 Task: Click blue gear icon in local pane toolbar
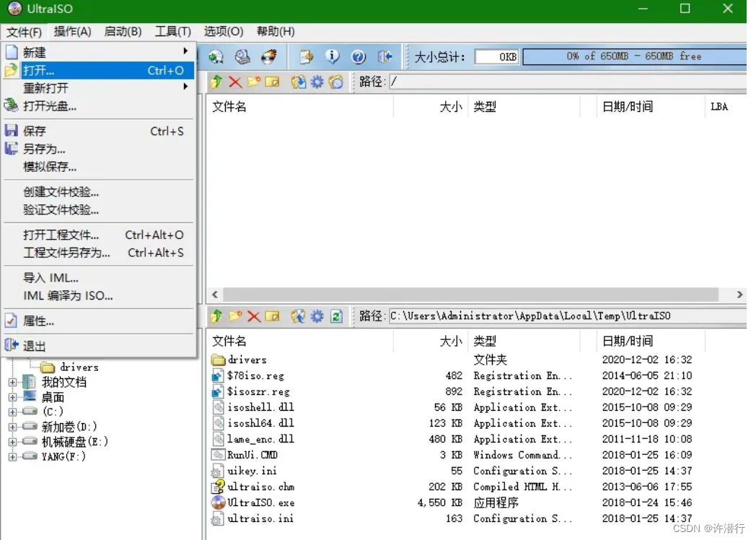pos(317,316)
